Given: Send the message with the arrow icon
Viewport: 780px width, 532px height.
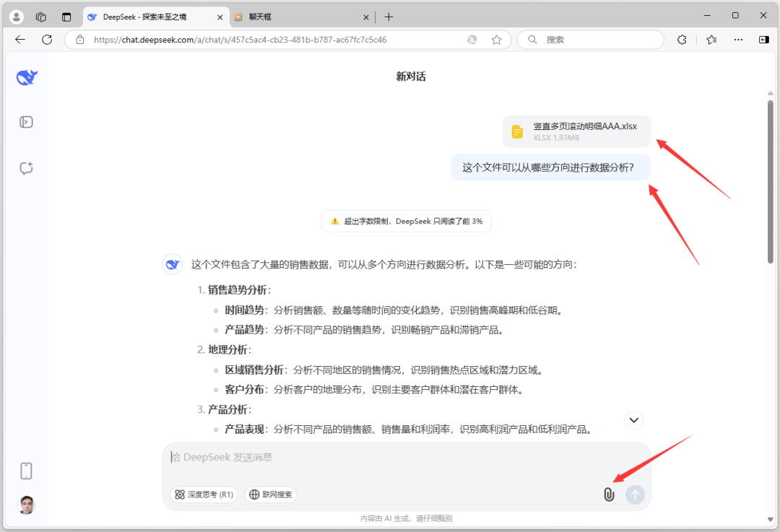Looking at the screenshot, I should (x=635, y=494).
